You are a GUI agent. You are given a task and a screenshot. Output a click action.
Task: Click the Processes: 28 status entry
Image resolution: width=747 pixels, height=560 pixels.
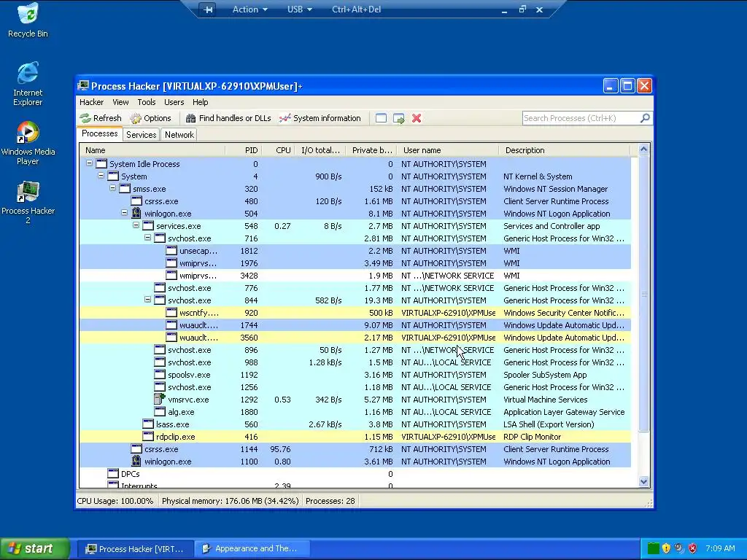pos(330,501)
